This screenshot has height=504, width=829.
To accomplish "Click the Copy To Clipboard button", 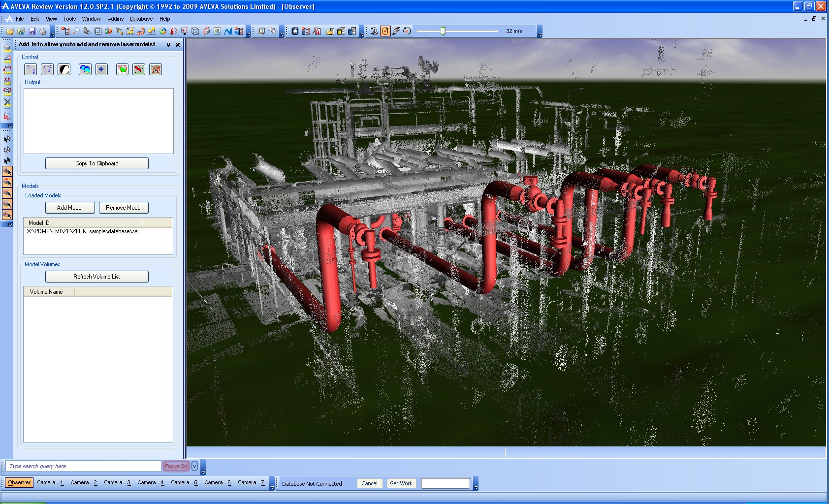I will coord(97,163).
